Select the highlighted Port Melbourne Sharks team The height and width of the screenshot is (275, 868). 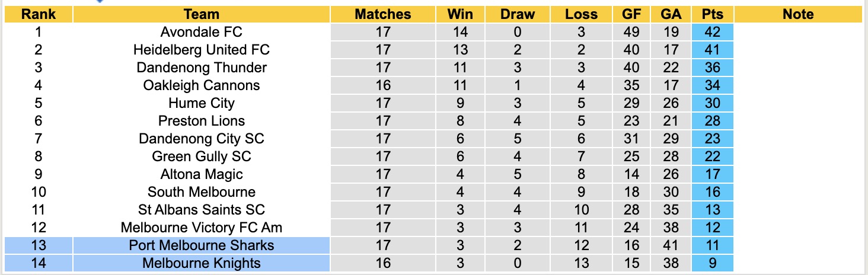click(x=201, y=245)
